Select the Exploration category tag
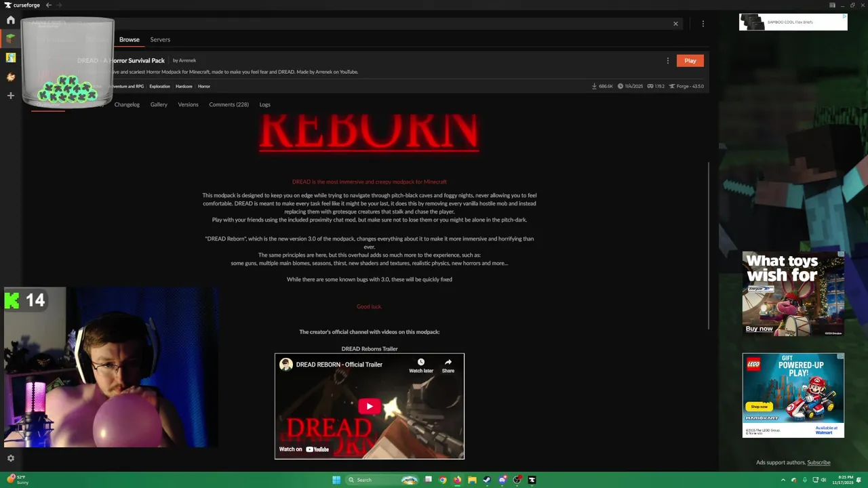The height and width of the screenshot is (488, 868). click(159, 86)
